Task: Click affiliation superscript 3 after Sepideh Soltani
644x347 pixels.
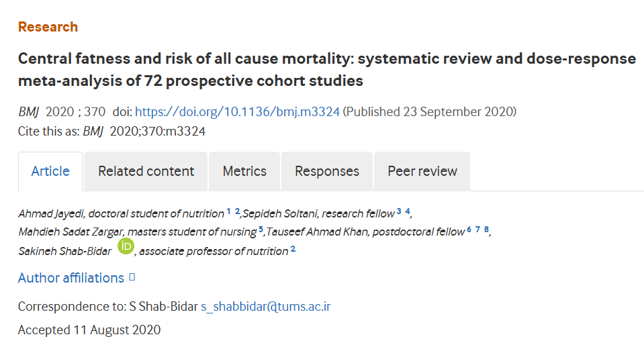Action: pyautogui.click(x=399, y=211)
